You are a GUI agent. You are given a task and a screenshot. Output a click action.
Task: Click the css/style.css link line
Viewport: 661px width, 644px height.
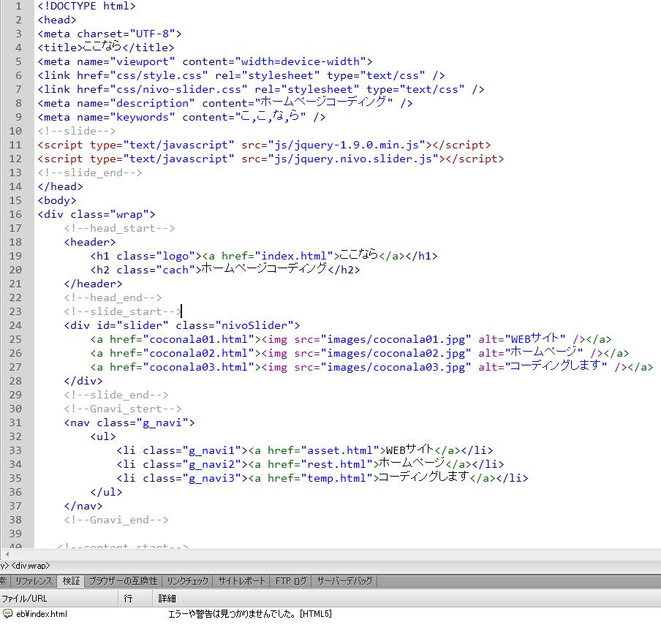[x=241, y=75]
